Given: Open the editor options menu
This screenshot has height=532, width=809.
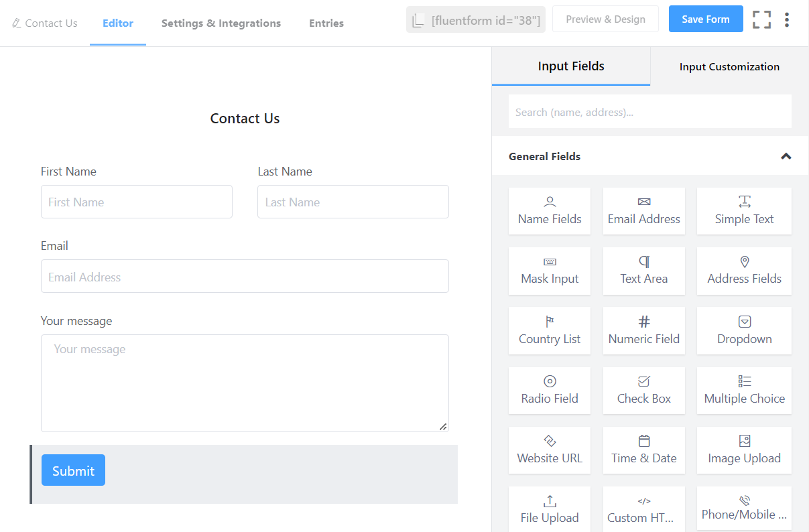Looking at the screenshot, I should 787,19.
